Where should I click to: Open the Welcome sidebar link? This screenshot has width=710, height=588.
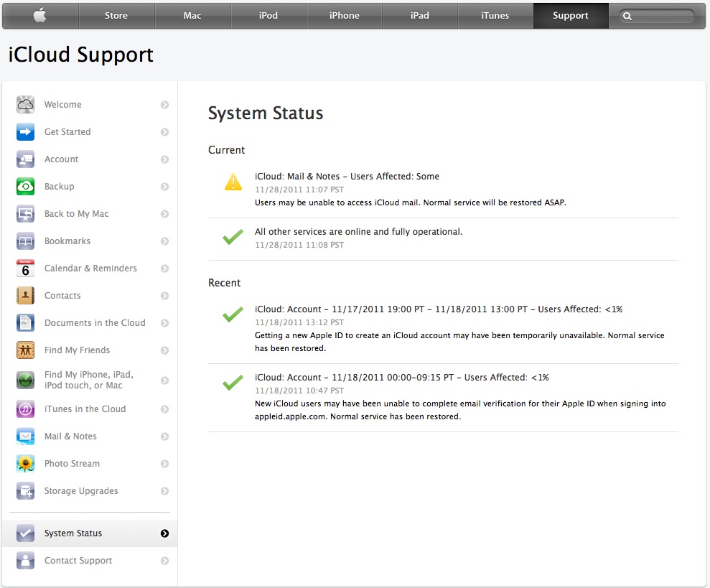(63, 105)
